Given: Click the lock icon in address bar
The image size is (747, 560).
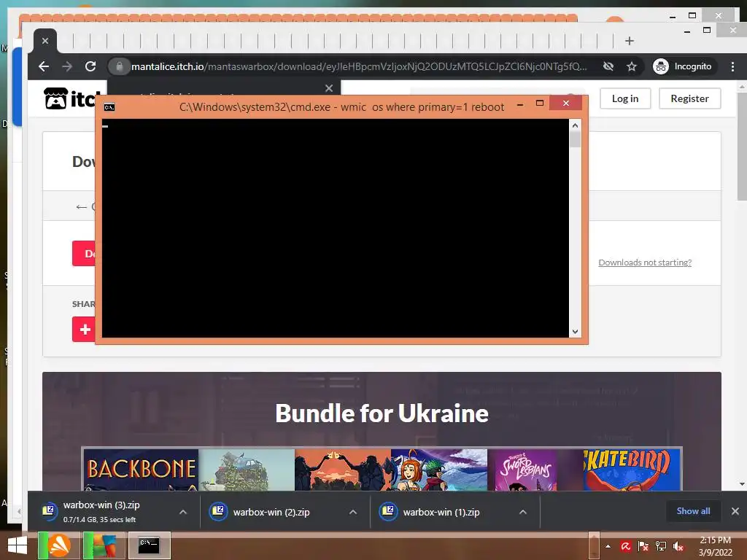Looking at the screenshot, I should 120,66.
